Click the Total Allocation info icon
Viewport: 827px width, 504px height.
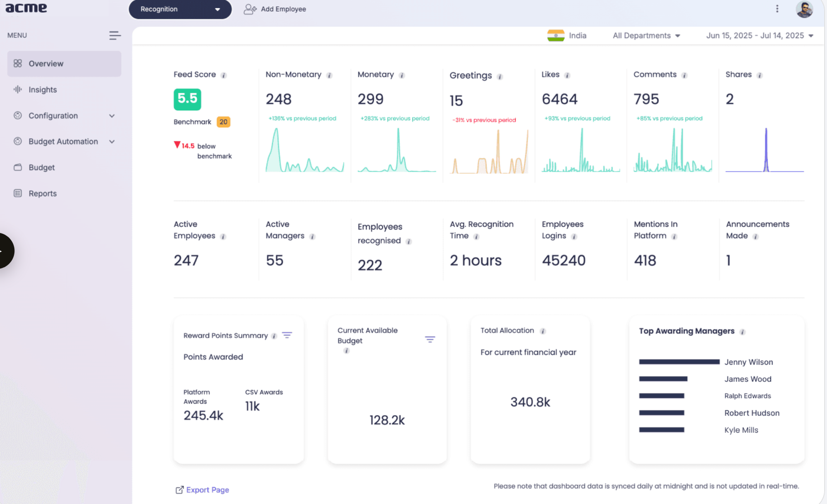click(x=543, y=331)
